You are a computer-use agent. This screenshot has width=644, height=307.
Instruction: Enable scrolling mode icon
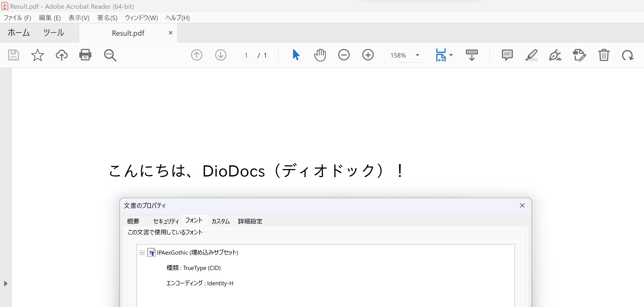click(x=472, y=55)
